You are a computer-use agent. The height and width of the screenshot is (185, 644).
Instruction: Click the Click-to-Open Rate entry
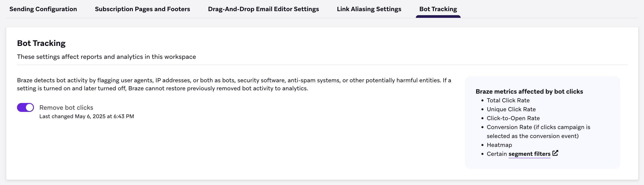click(513, 118)
